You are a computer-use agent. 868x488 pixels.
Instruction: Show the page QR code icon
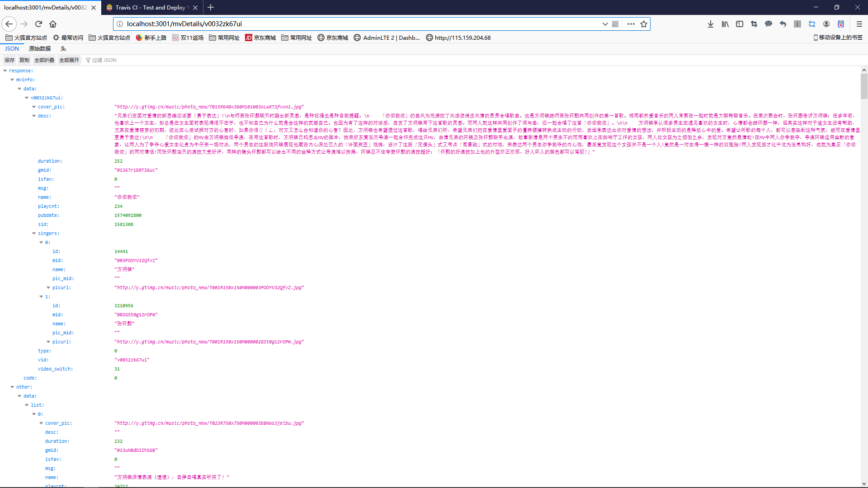(615, 24)
